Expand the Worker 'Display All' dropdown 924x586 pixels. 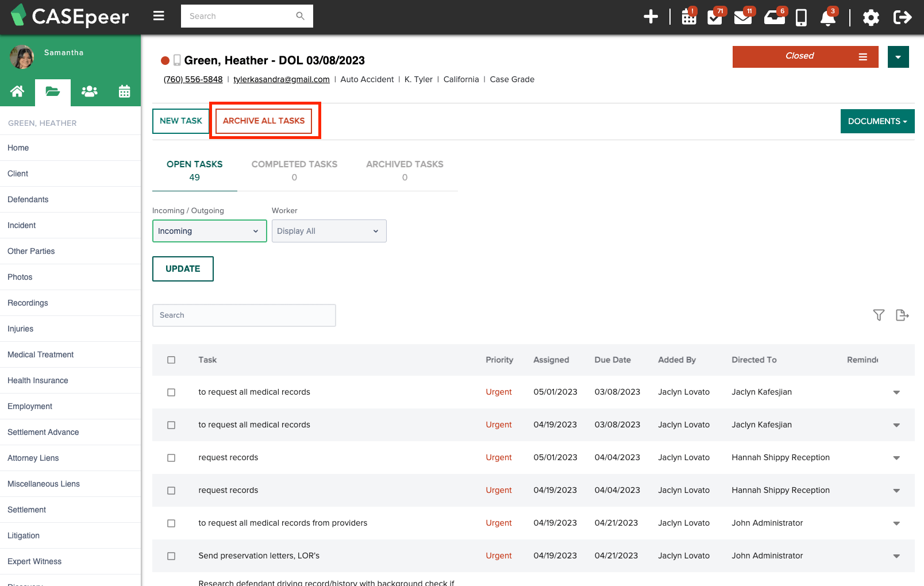tap(329, 231)
